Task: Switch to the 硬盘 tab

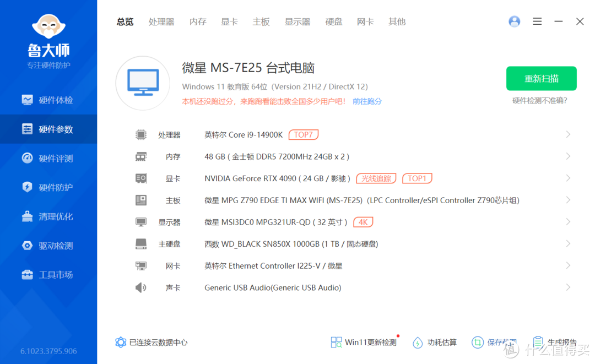Action: (333, 21)
